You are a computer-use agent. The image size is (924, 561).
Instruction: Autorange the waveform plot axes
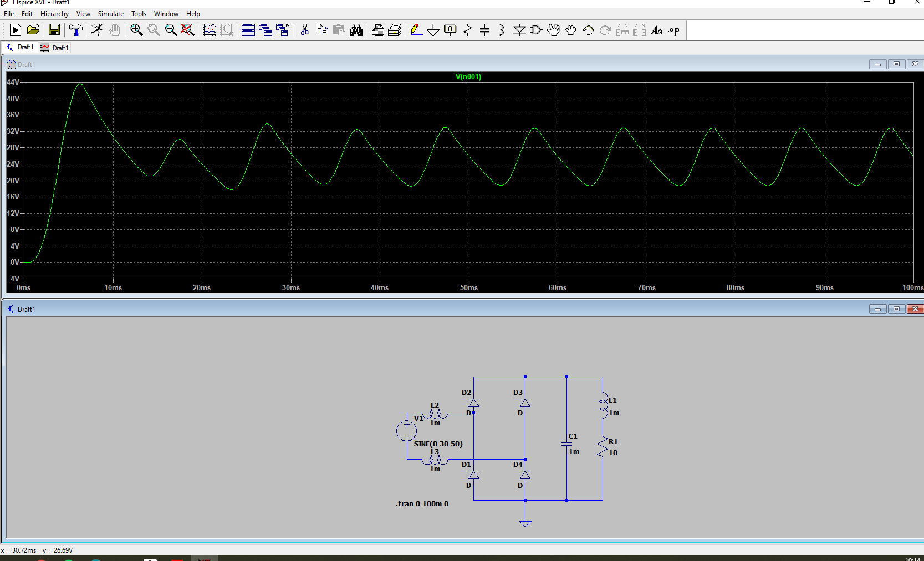tap(210, 30)
